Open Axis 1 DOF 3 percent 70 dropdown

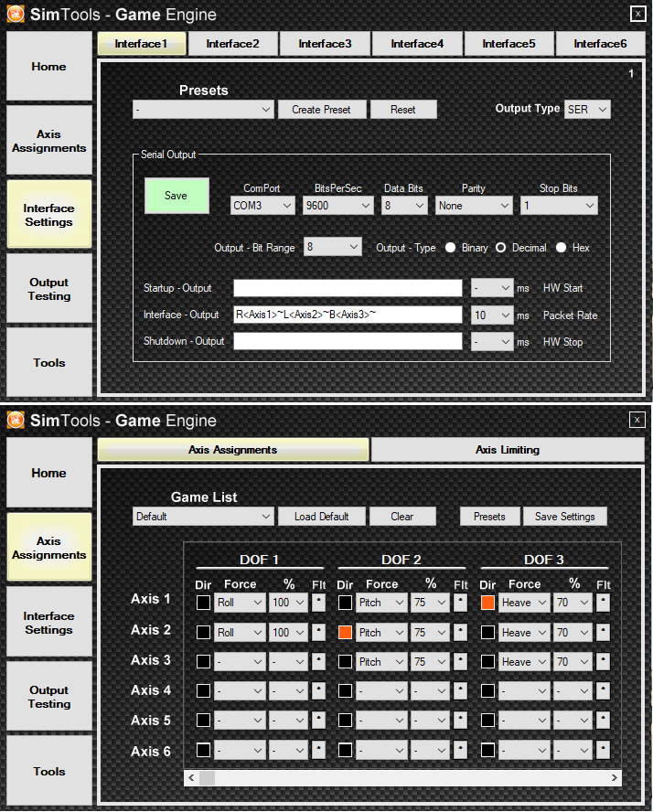[x=573, y=603]
